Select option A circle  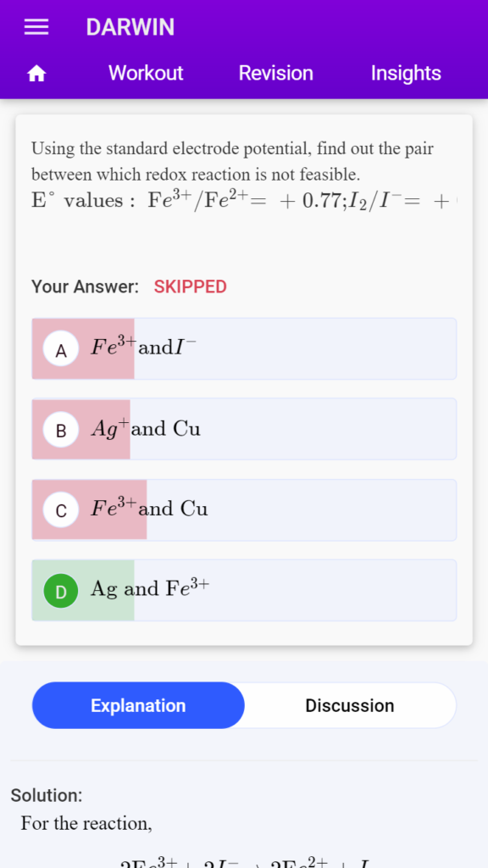(61, 348)
